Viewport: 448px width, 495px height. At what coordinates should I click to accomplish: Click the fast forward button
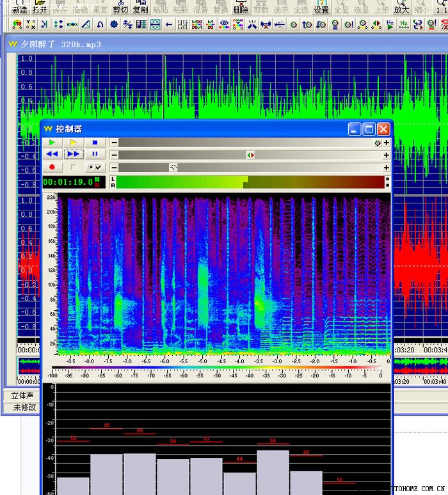[x=74, y=155]
